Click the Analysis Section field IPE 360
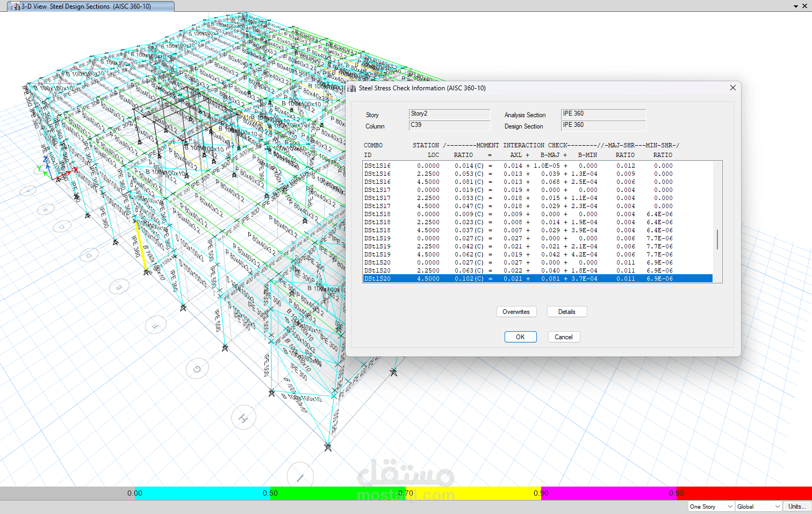Screen dimensions: 812x514 tap(603, 114)
